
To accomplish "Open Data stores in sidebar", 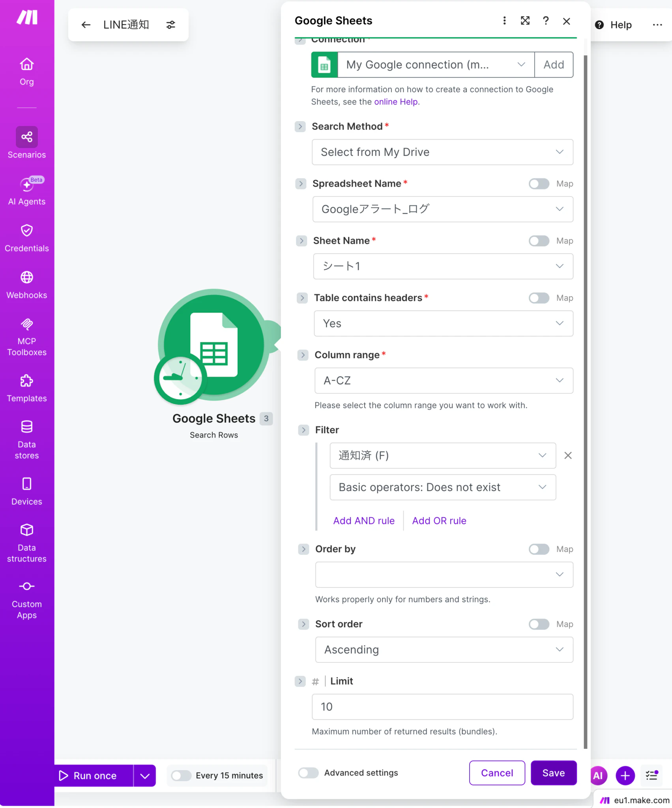I will (x=27, y=440).
